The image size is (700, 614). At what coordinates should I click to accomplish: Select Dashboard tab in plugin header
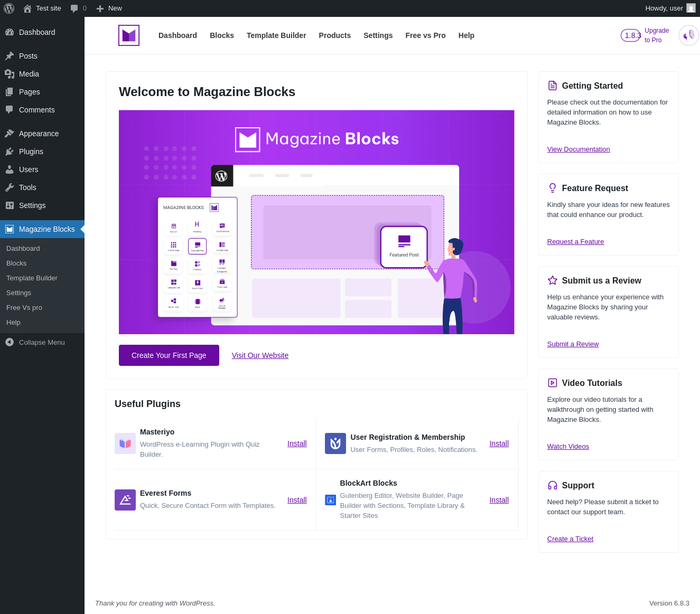pos(178,35)
